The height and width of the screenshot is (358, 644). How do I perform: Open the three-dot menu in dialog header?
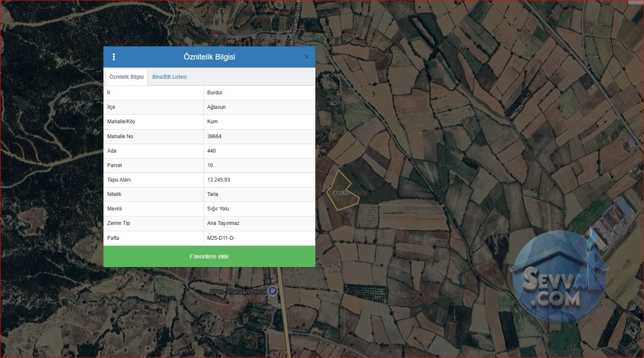point(114,57)
